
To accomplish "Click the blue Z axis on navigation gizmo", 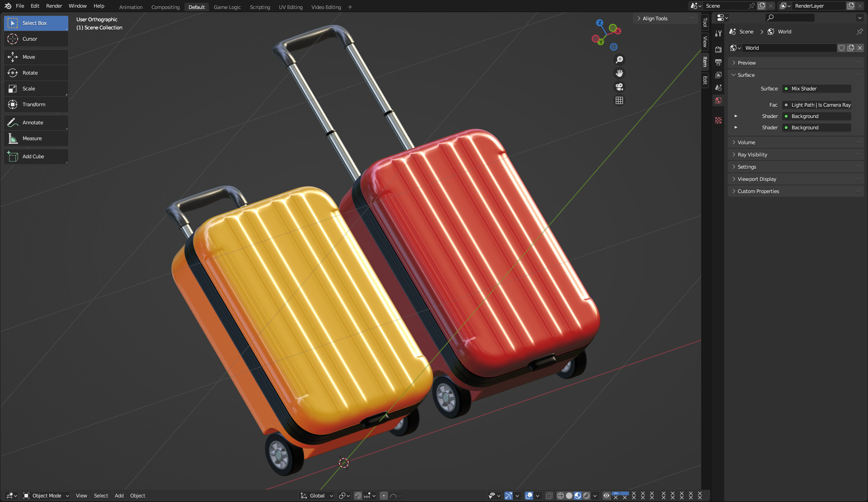I will click(599, 23).
